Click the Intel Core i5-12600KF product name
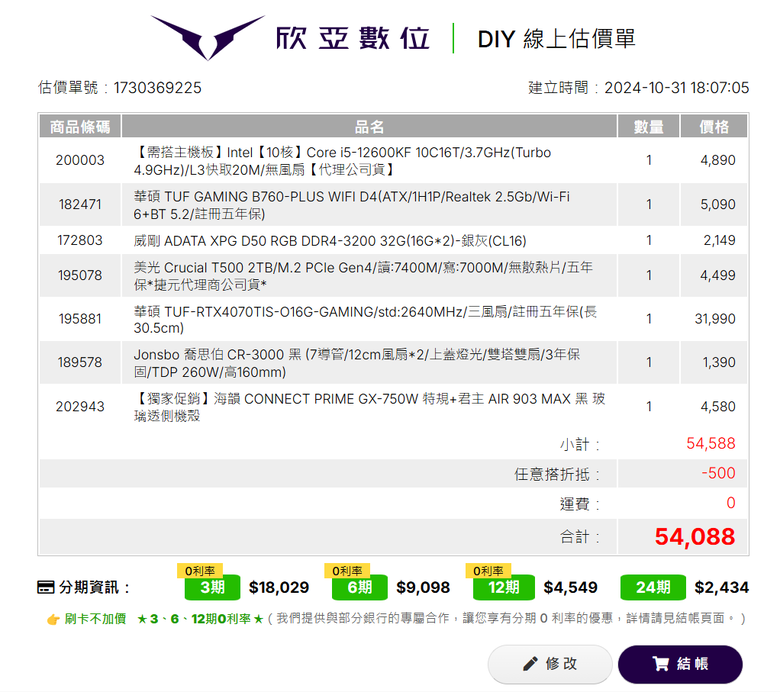 [x=343, y=161]
